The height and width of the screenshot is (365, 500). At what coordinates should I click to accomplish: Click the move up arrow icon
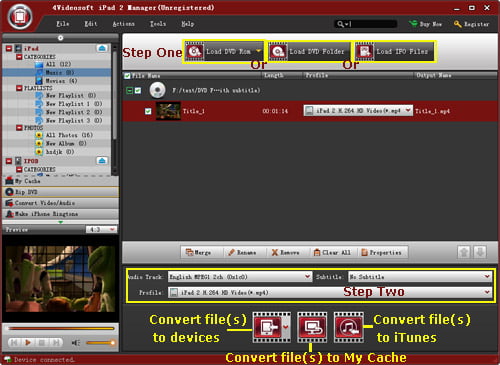464,252
